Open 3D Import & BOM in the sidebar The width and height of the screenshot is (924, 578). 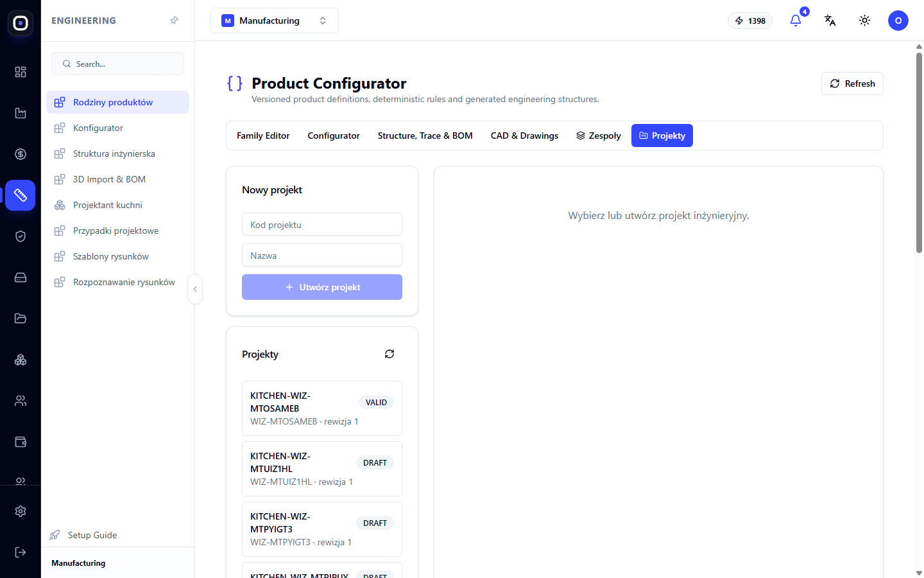click(118, 179)
